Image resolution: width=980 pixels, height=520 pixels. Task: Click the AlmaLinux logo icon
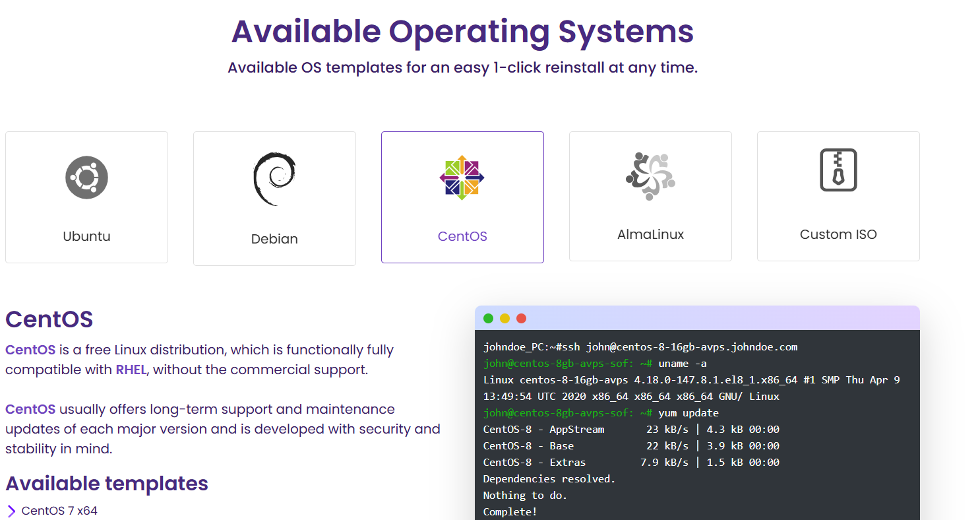coord(650,176)
